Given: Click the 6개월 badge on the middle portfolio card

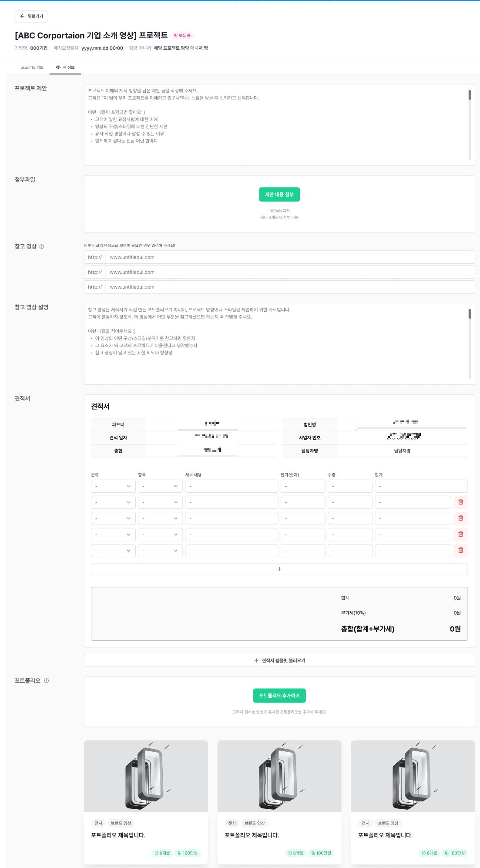Looking at the screenshot, I should pyautogui.click(x=295, y=853).
